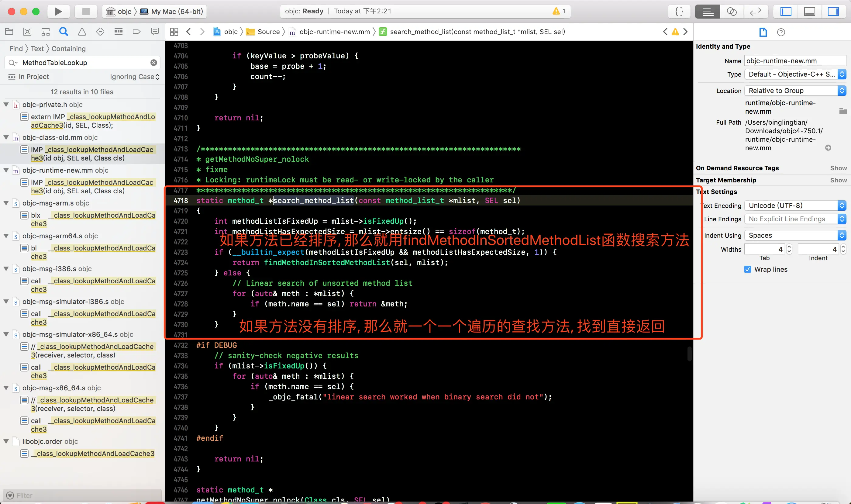Open the Quick Help inspector
851x504 pixels.
click(x=781, y=32)
